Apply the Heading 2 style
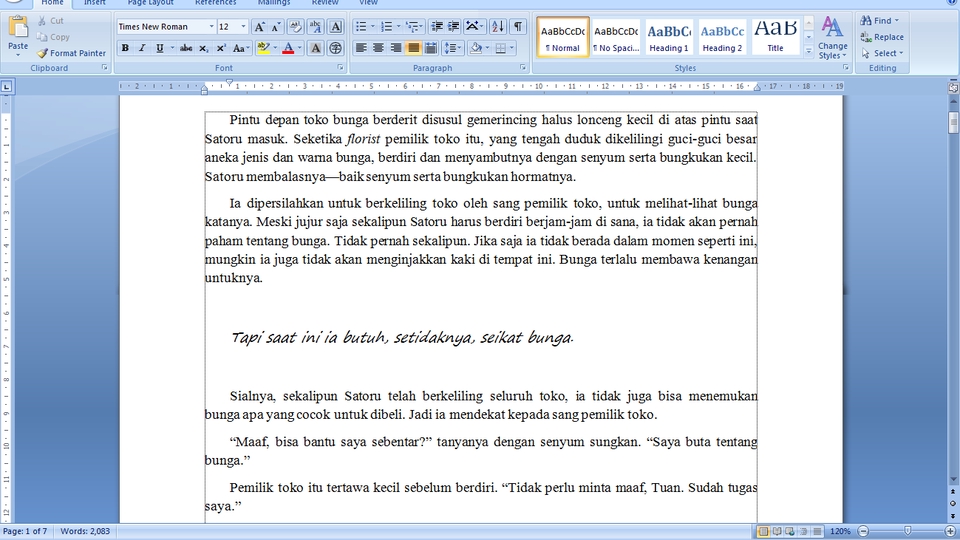Viewport: 960px width, 540px height. tap(722, 37)
